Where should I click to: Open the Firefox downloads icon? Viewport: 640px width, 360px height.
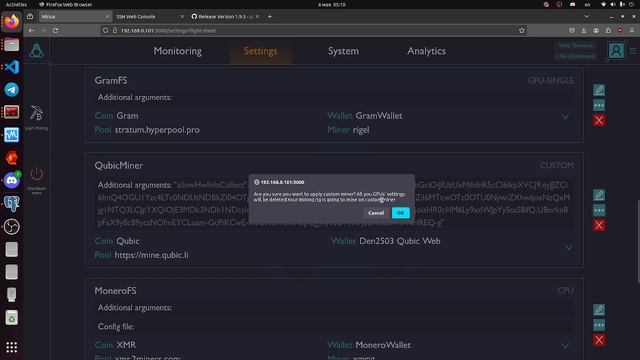[x=584, y=31]
